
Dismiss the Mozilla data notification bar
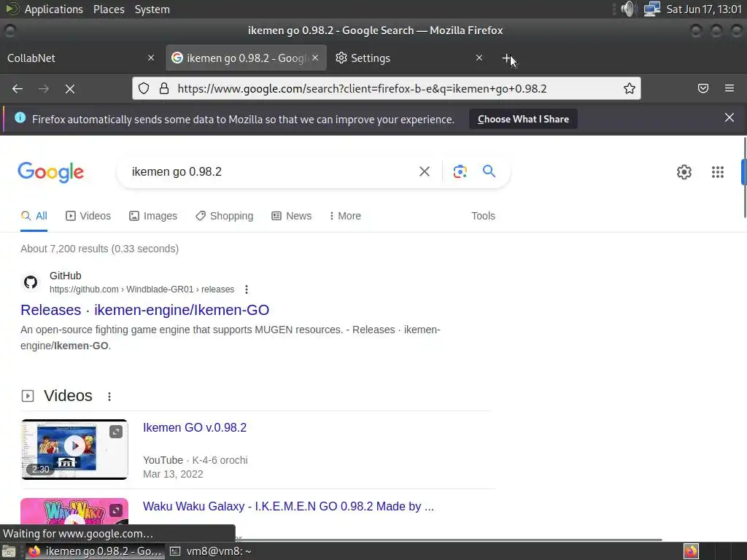[729, 117]
